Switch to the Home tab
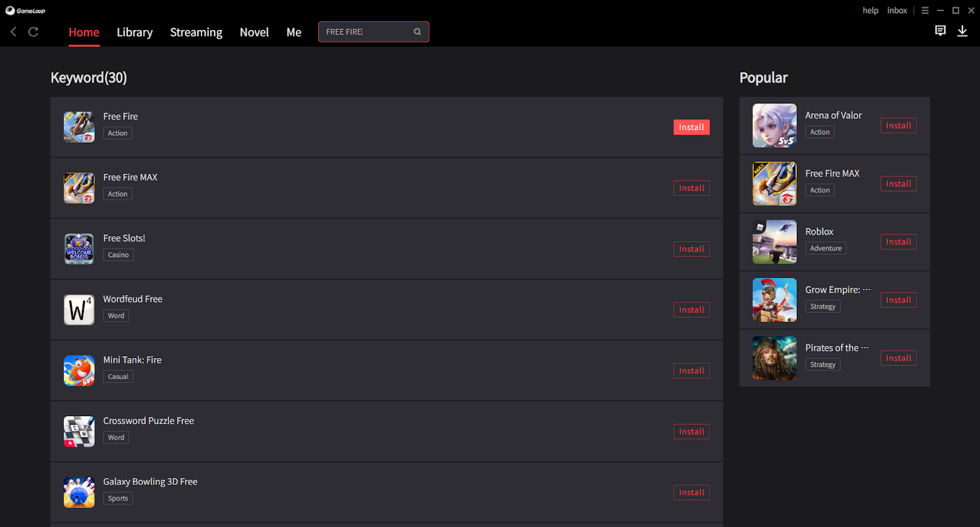 click(84, 32)
